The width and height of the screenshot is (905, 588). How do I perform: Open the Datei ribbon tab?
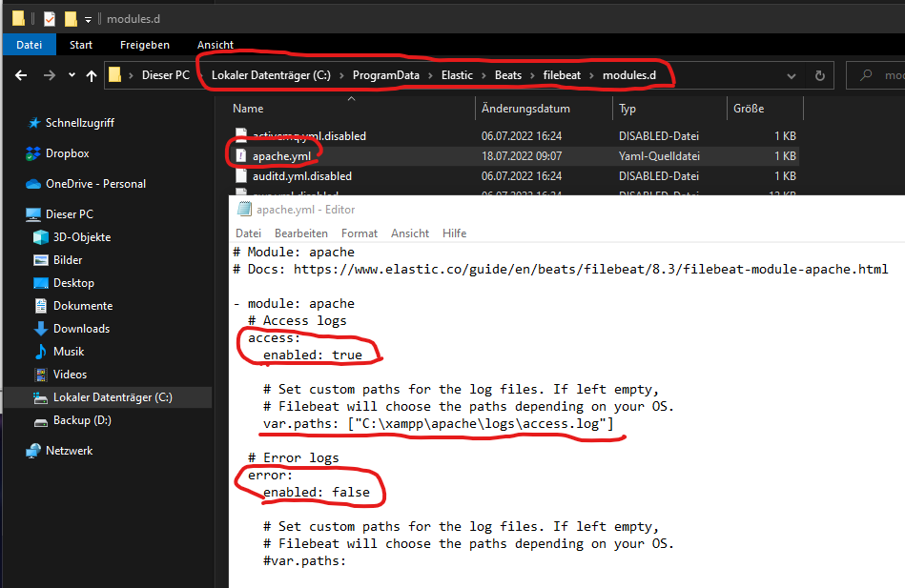[x=29, y=45]
